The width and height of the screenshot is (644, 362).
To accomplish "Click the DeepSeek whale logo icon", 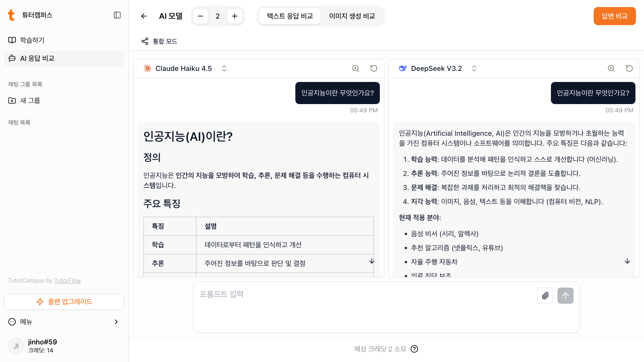I will coord(403,68).
